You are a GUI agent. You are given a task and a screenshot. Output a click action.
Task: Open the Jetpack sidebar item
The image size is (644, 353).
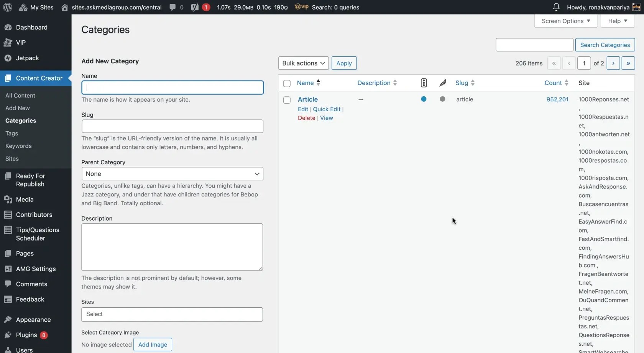27,58
